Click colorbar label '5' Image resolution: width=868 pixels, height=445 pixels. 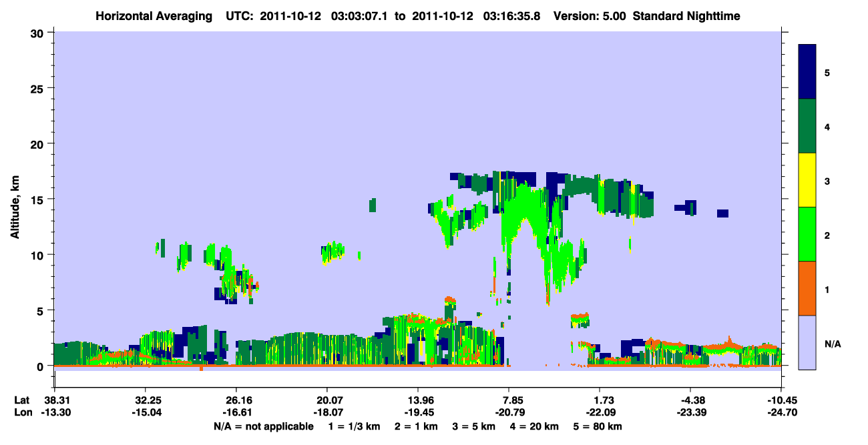click(827, 73)
